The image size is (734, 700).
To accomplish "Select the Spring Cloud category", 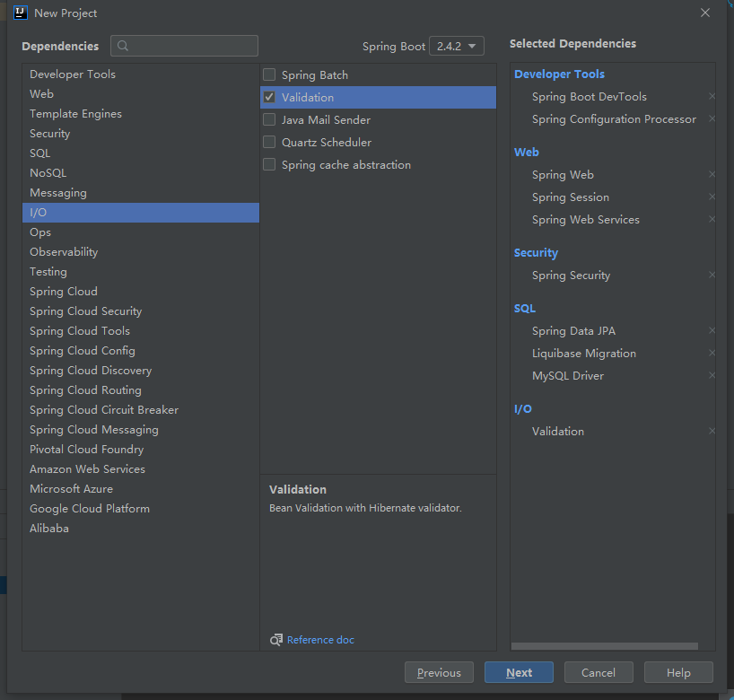I will [141, 292].
